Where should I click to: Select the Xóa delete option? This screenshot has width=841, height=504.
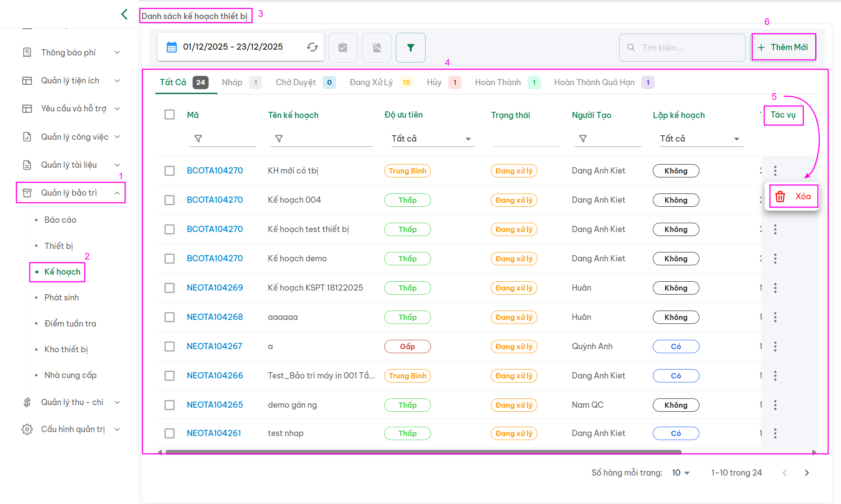794,196
